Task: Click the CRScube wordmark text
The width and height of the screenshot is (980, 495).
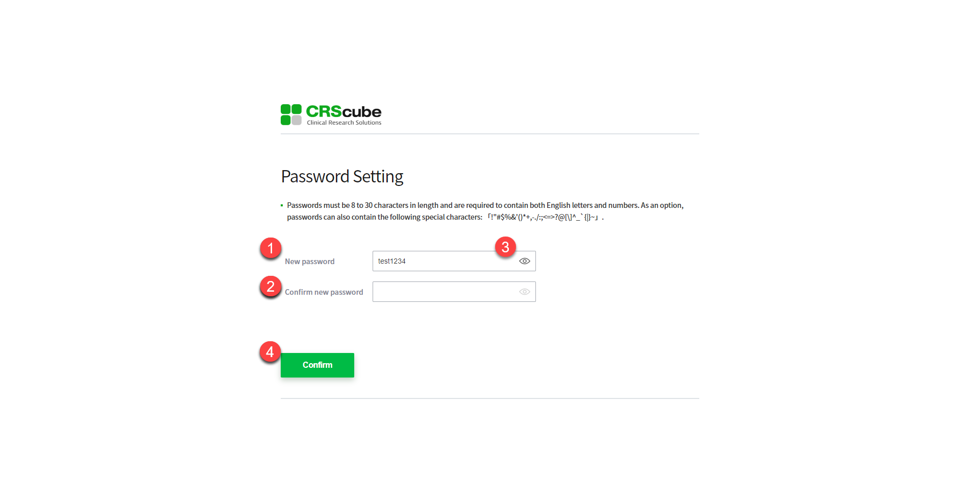Action: click(344, 111)
